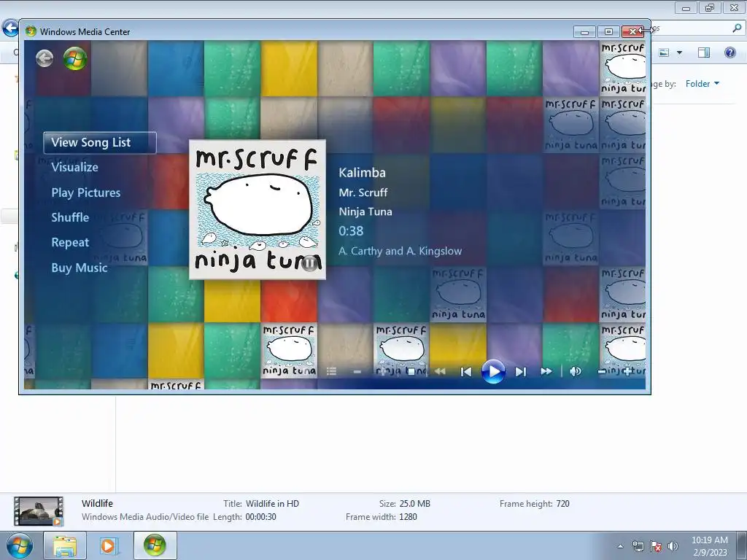Restore down the Explorer window
Screen dimensions: 747x560
[710, 7]
